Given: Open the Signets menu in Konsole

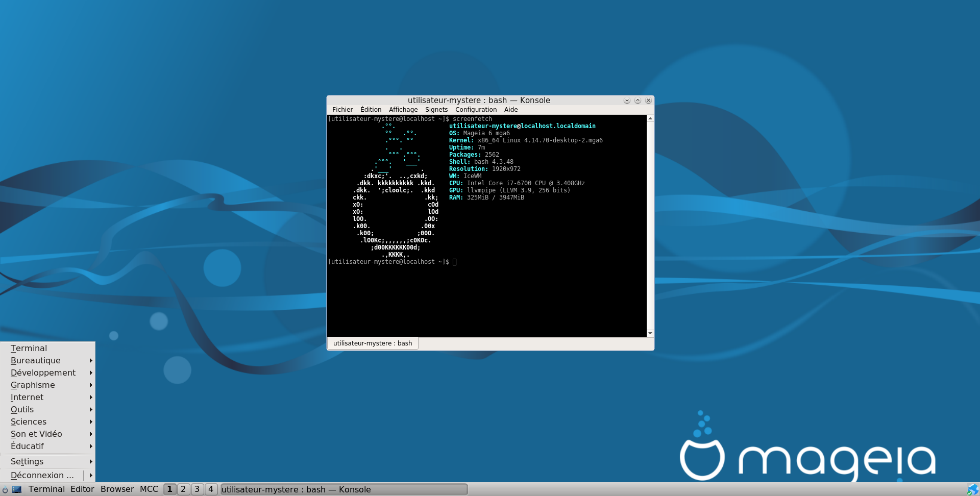Looking at the screenshot, I should point(436,110).
